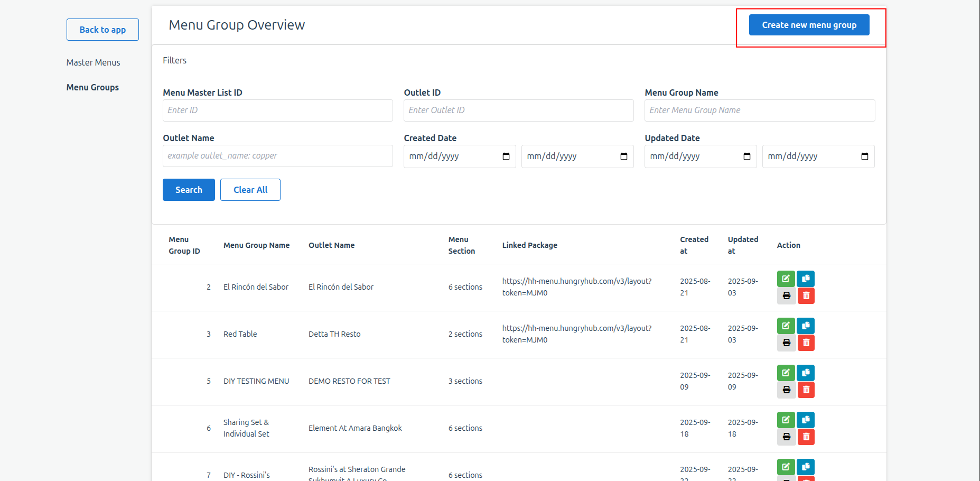Viewport: 980px width, 481px height.
Task: Open calendar picker for Updated Date end
Action: coord(864,156)
